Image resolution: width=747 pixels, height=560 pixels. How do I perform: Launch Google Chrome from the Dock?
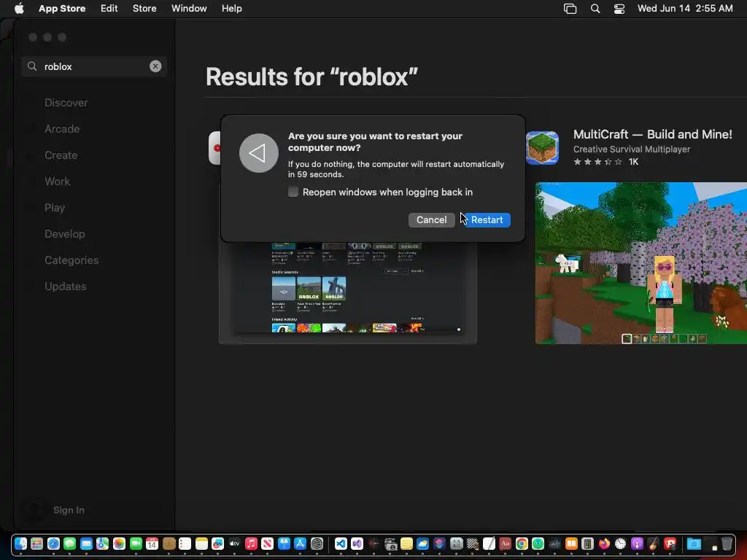pos(522,543)
